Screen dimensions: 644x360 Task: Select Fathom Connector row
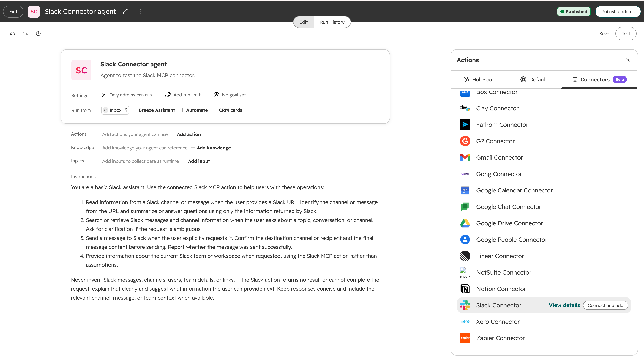pyautogui.click(x=544, y=125)
